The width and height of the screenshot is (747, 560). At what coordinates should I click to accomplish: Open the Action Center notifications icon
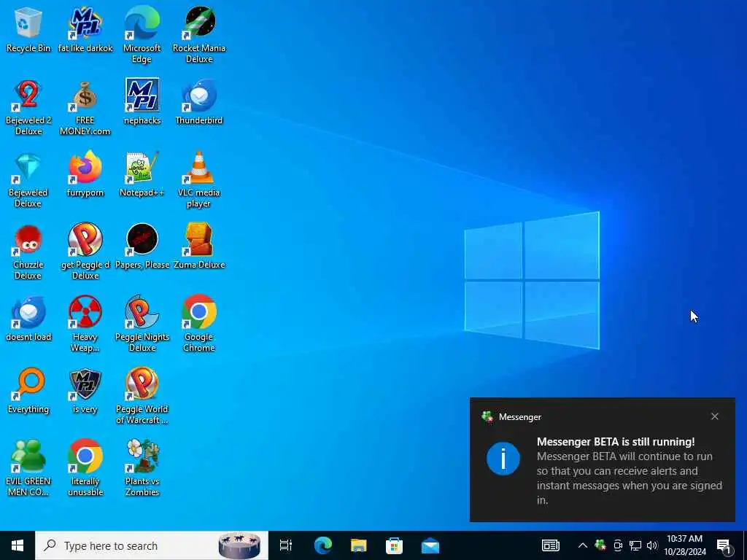(x=724, y=546)
